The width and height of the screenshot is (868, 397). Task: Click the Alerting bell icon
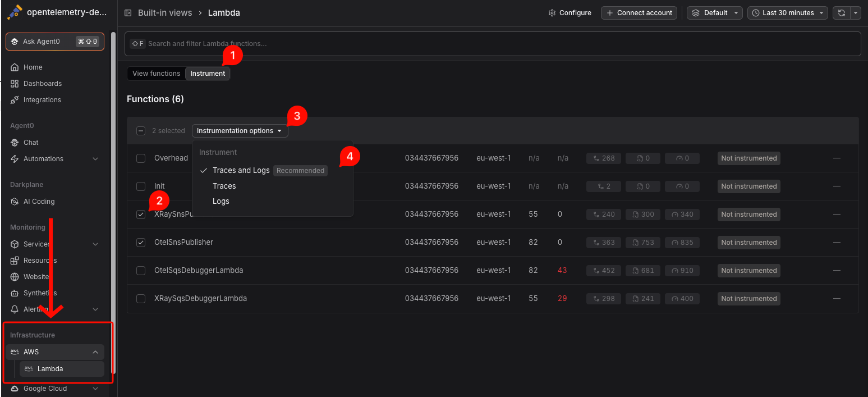click(15, 309)
